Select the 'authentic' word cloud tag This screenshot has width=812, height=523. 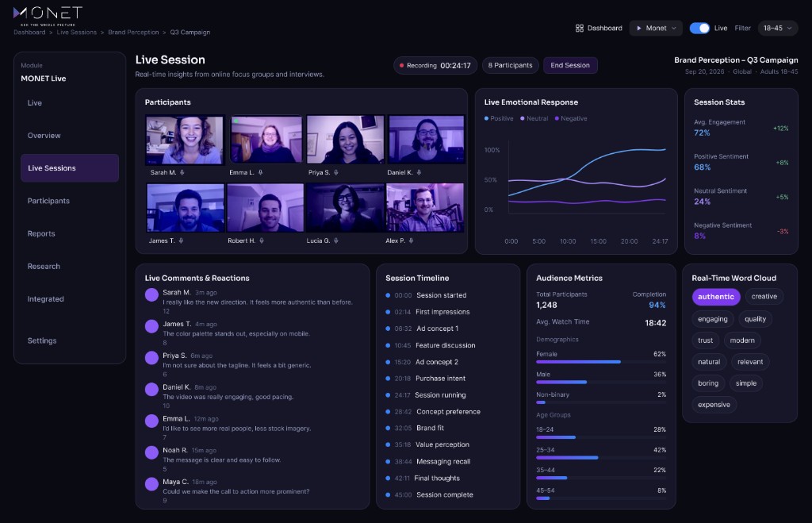pyautogui.click(x=716, y=297)
